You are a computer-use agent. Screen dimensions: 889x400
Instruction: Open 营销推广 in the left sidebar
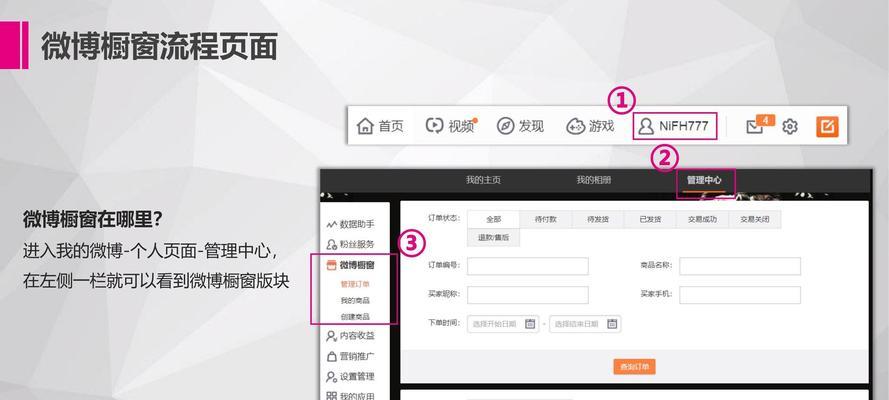tap(351, 356)
